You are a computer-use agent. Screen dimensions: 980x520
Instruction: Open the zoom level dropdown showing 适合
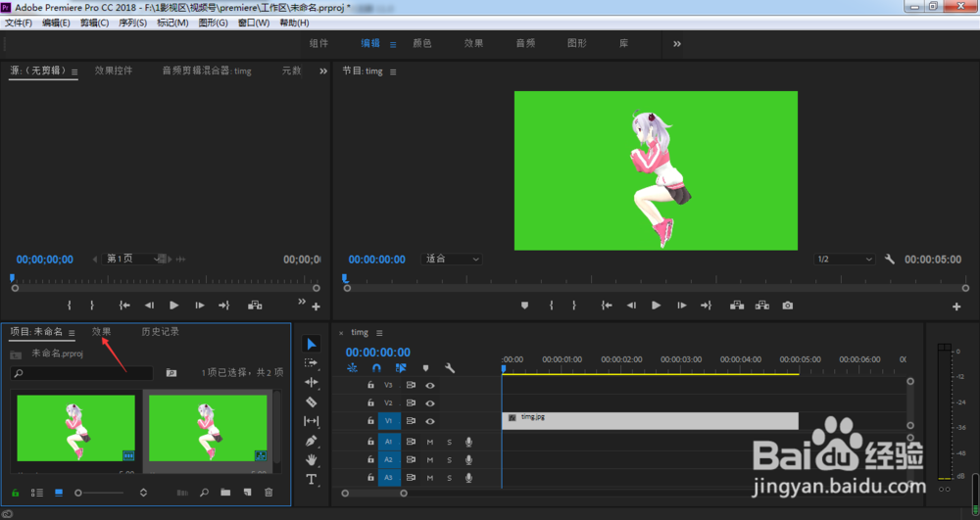(451, 260)
